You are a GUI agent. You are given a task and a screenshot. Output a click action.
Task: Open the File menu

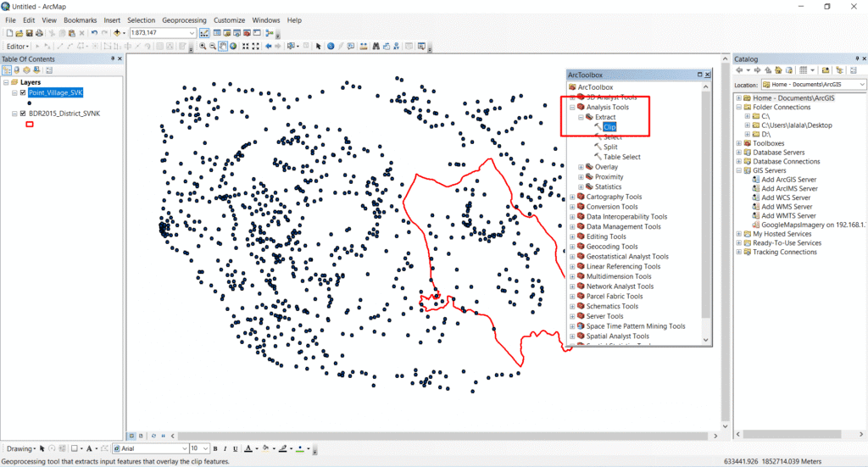pyautogui.click(x=10, y=20)
